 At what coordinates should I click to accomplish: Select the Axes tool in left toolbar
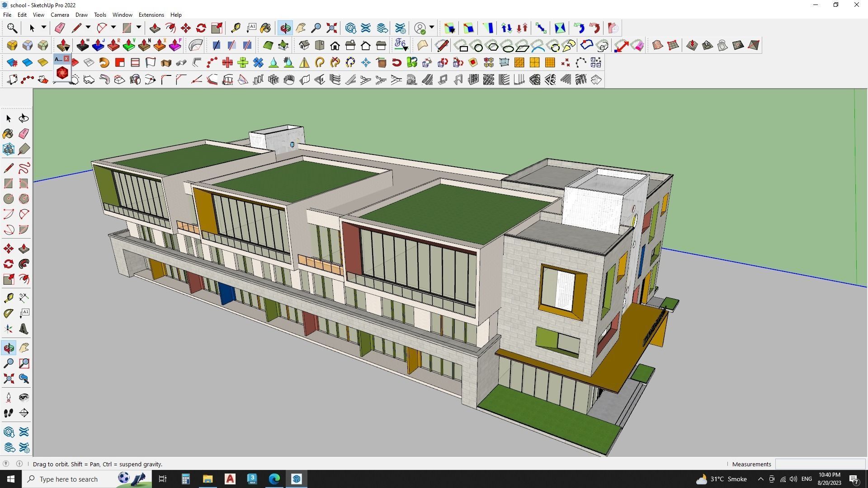tap(9, 328)
